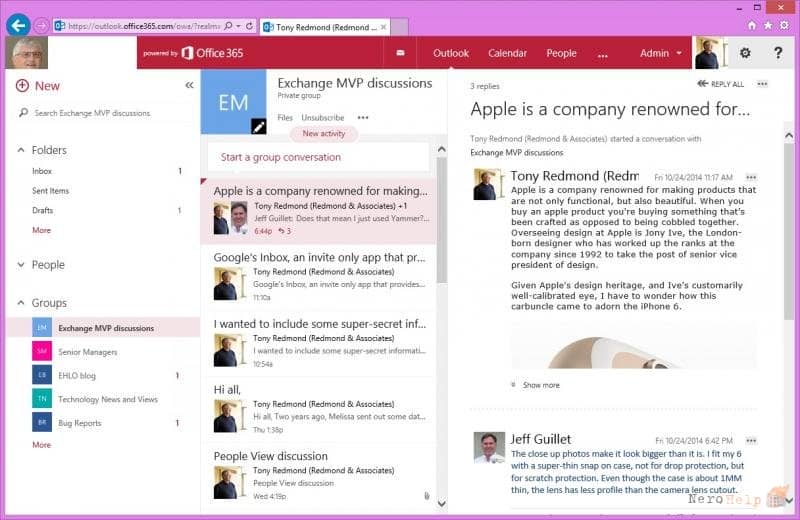The image size is (800, 520).
Task: Click Reply All button
Action: [720, 84]
